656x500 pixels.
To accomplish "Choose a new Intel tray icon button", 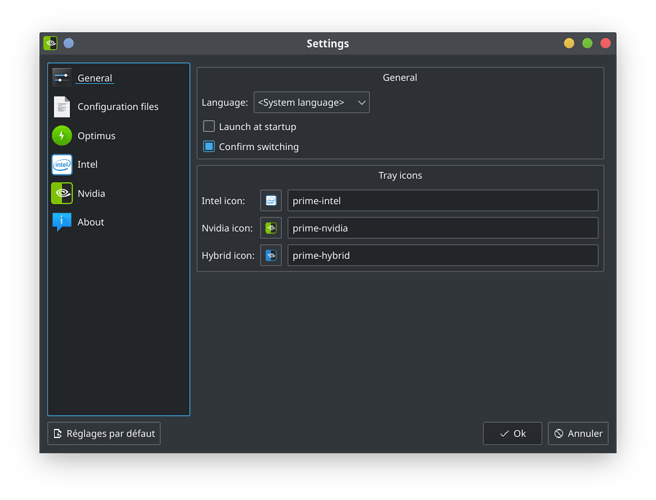I will pyautogui.click(x=271, y=200).
